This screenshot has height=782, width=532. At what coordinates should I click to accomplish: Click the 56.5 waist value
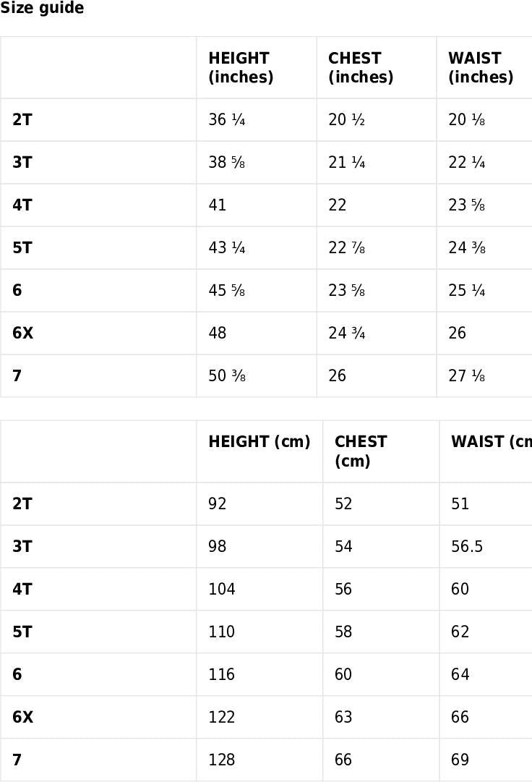click(467, 546)
